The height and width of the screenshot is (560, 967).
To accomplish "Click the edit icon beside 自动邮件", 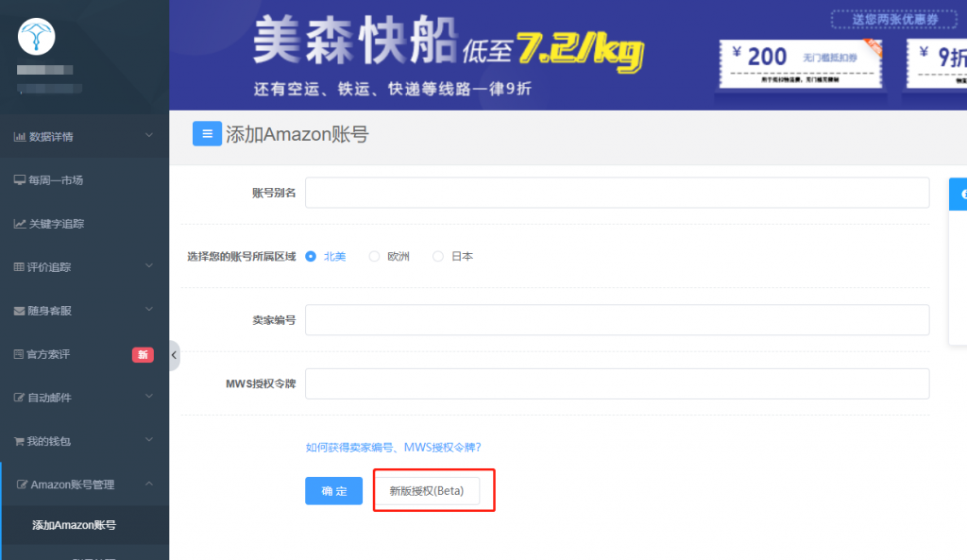I will pos(19,398).
